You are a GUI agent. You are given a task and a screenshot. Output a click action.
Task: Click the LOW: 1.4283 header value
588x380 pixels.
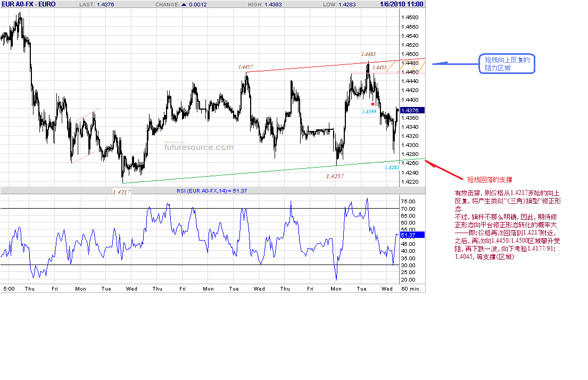pos(339,4)
